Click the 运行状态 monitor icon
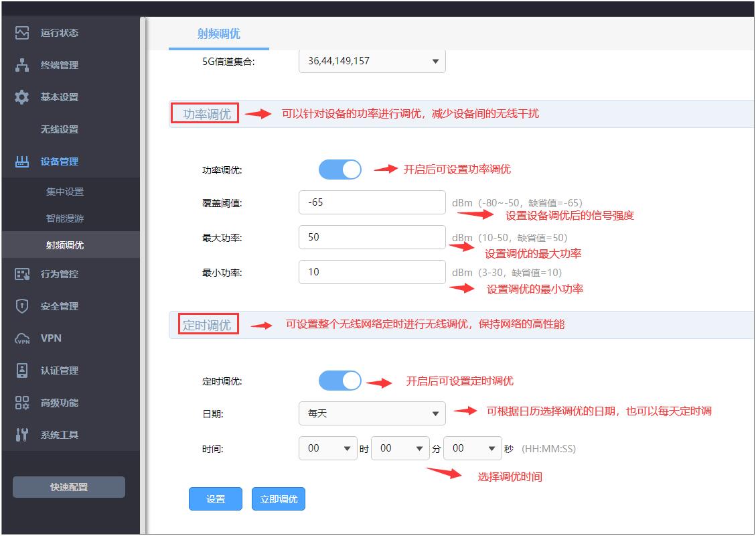 [x=22, y=33]
